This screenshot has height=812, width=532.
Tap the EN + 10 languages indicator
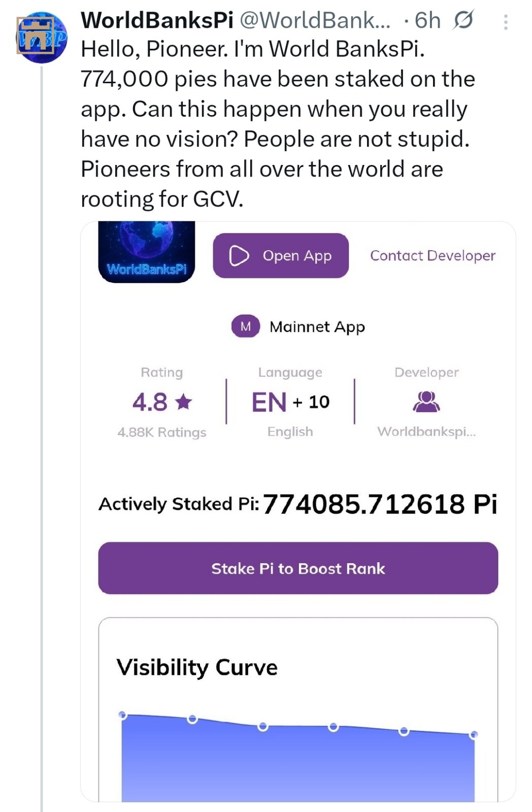click(290, 402)
